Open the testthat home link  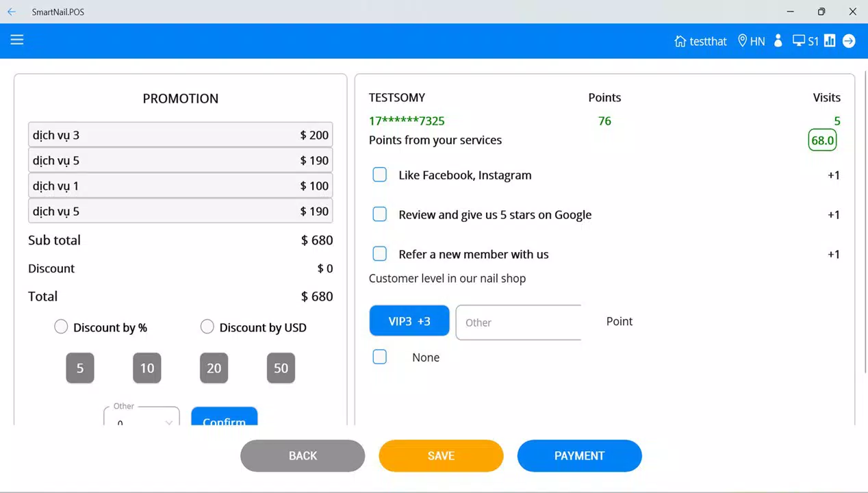coord(700,41)
